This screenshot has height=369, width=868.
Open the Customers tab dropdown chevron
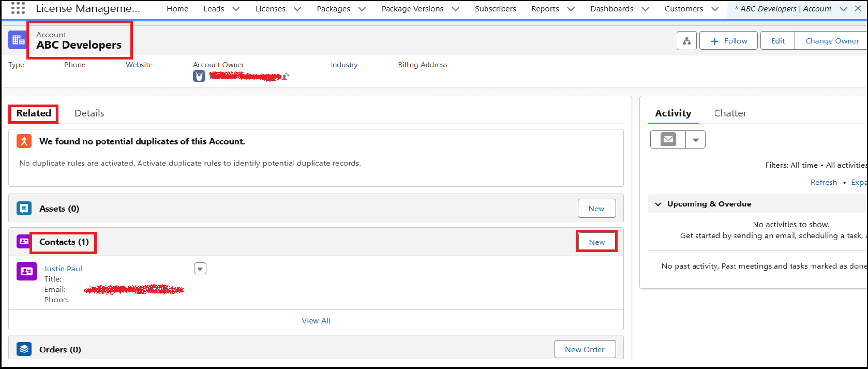tap(714, 9)
